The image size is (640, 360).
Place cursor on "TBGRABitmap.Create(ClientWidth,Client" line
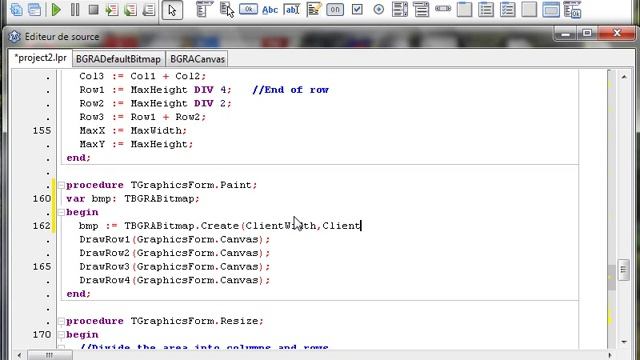point(220,226)
